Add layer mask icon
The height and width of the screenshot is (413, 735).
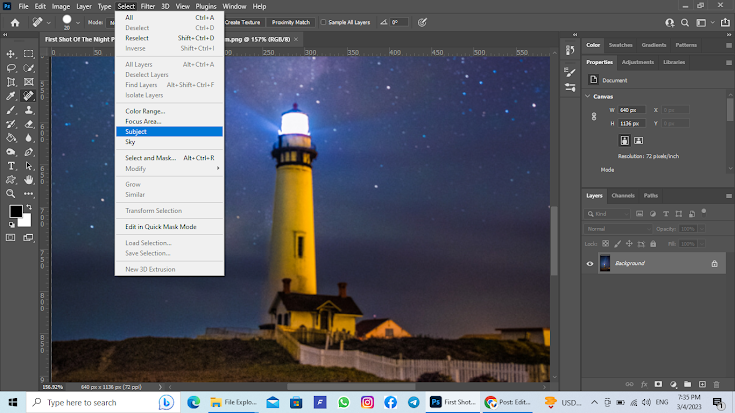(x=658, y=384)
